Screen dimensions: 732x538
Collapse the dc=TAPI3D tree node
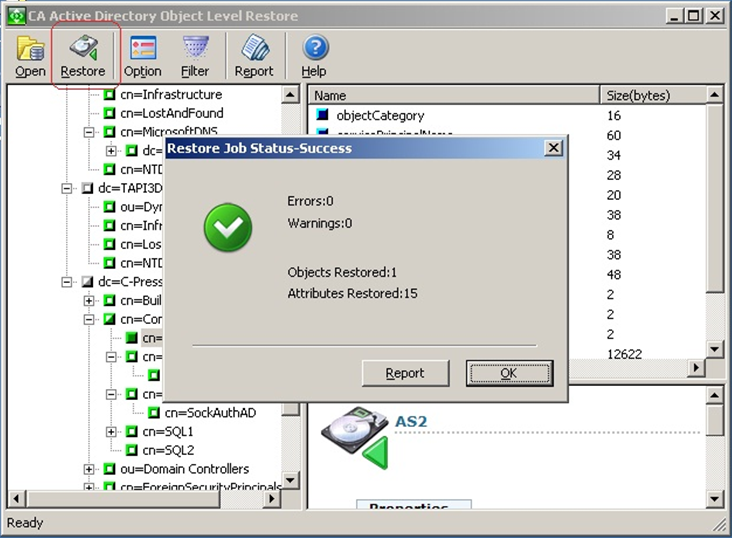(67, 188)
